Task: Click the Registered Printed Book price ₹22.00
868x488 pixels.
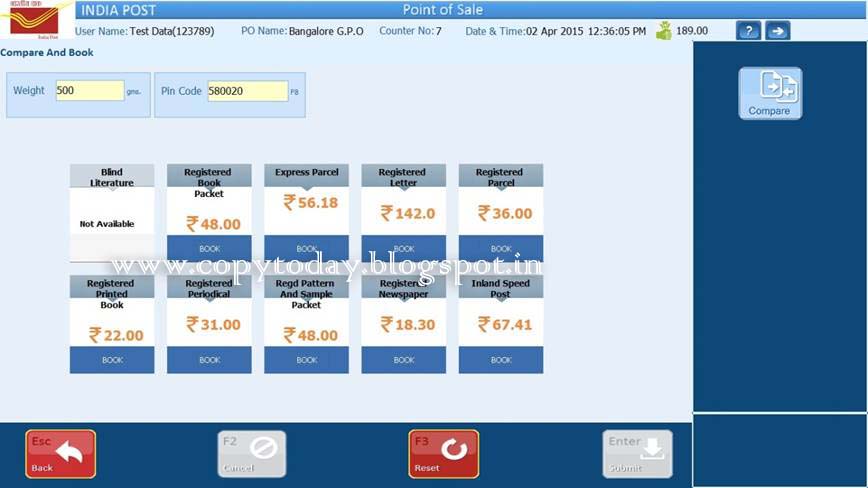Action: pos(116,335)
